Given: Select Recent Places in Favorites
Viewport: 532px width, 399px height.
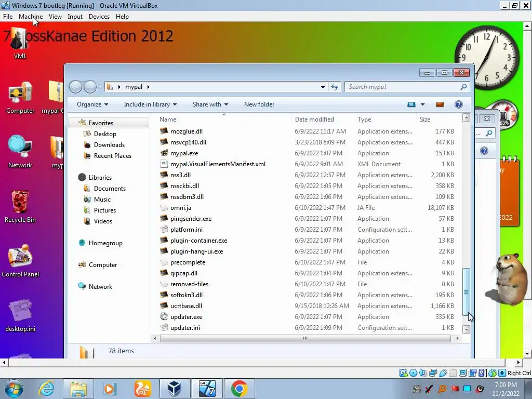Looking at the screenshot, I should (x=112, y=155).
